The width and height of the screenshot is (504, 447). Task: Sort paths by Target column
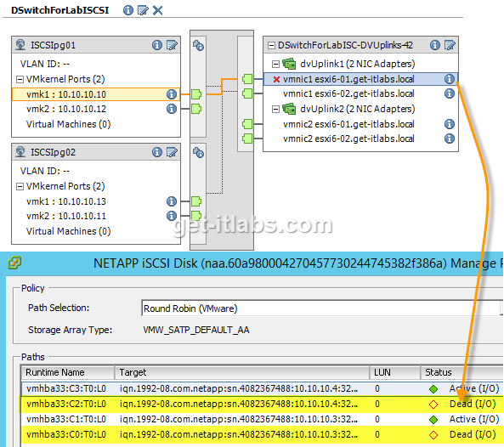[241, 372]
